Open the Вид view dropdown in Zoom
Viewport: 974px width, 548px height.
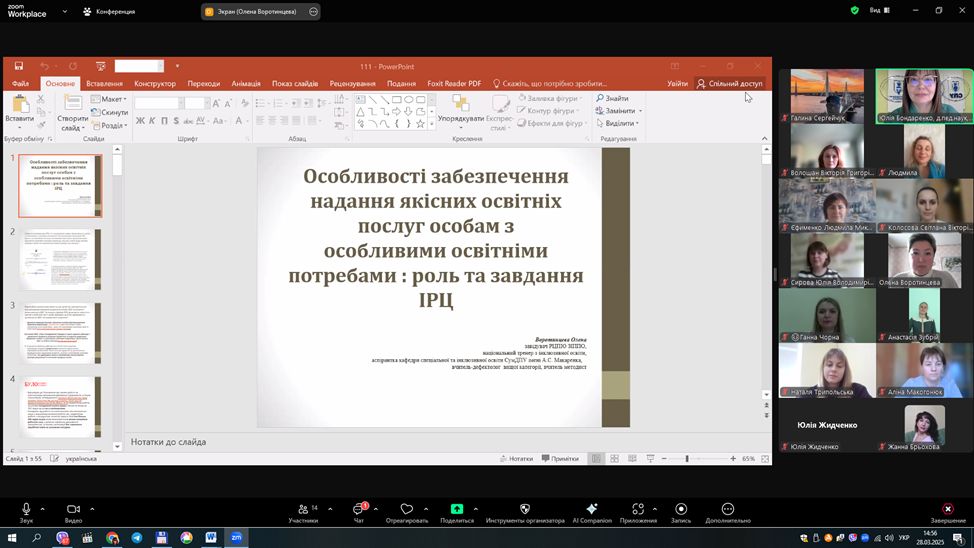coord(878,11)
